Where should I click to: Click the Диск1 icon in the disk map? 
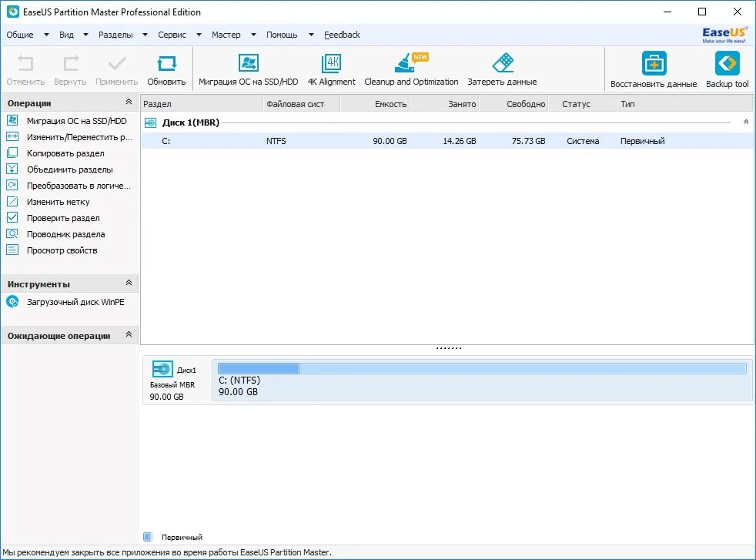pyautogui.click(x=162, y=369)
